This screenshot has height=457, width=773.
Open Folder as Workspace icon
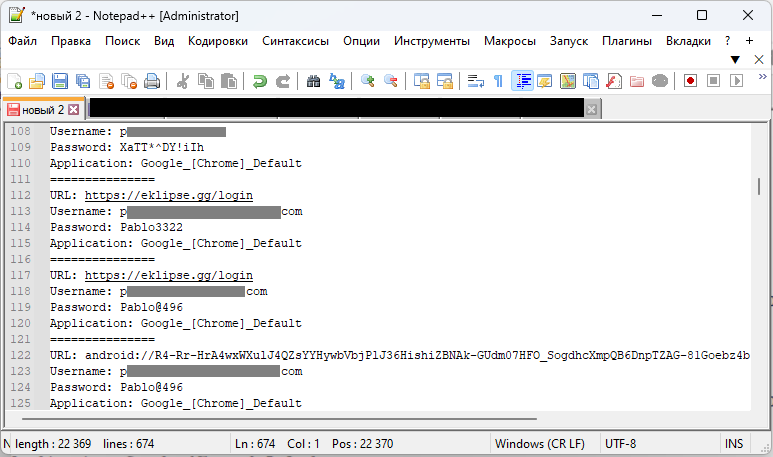click(637, 81)
